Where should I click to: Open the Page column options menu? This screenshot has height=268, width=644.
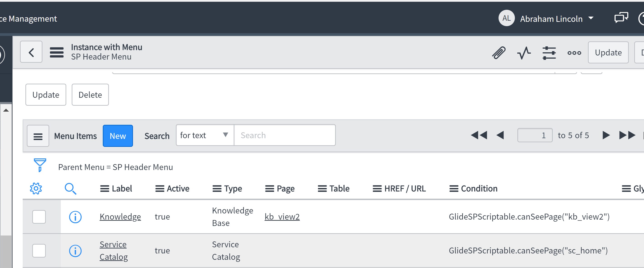270,189
